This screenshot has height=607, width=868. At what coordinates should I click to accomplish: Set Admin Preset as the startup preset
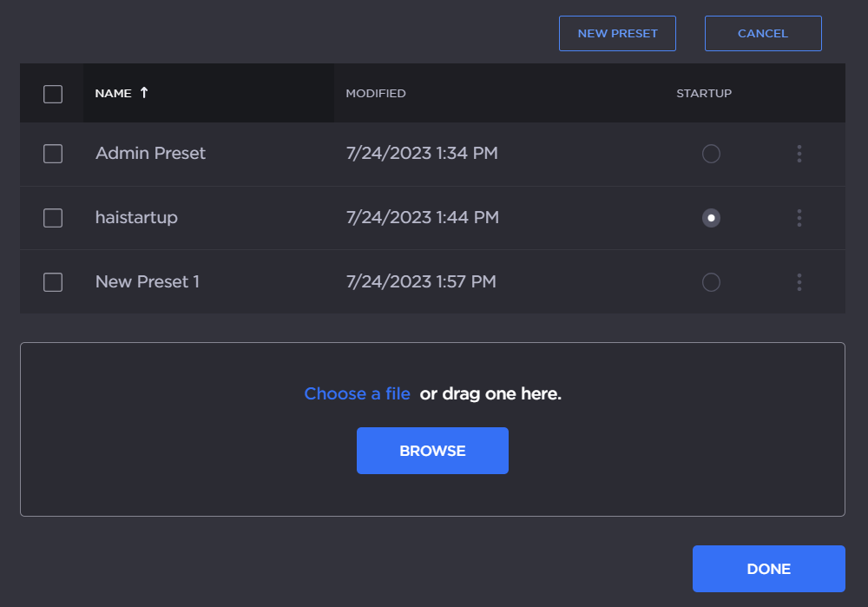tap(711, 154)
